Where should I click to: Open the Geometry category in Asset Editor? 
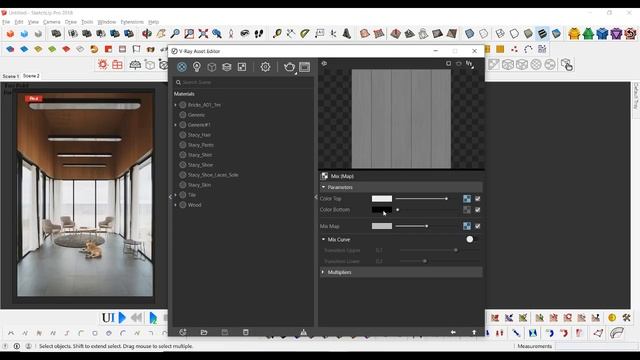pos(211,67)
